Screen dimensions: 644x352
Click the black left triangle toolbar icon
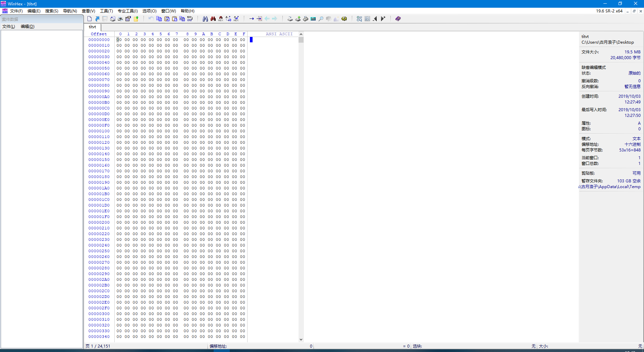click(375, 19)
